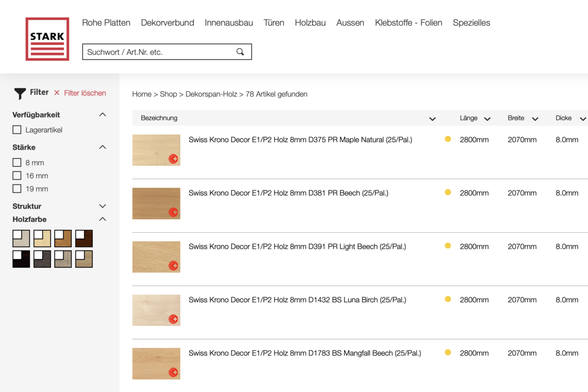Click the Bezeichnung column header
This screenshot has height=392, width=588.
(x=159, y=118)
